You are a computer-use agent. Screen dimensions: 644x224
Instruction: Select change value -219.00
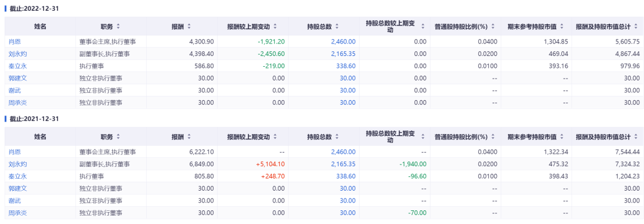pos(274,66)
